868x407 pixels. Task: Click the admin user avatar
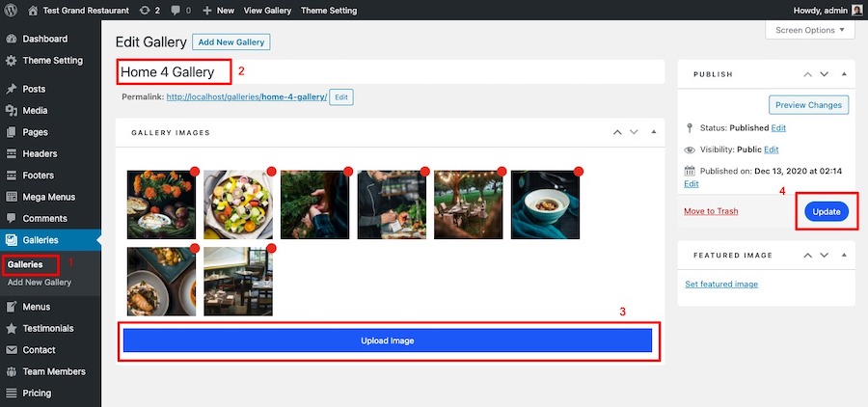(x=857, y=11)
